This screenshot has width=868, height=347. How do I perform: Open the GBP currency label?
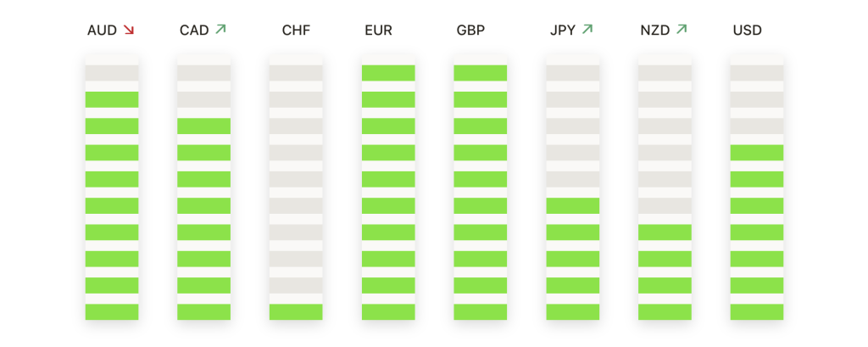(470, 31)
